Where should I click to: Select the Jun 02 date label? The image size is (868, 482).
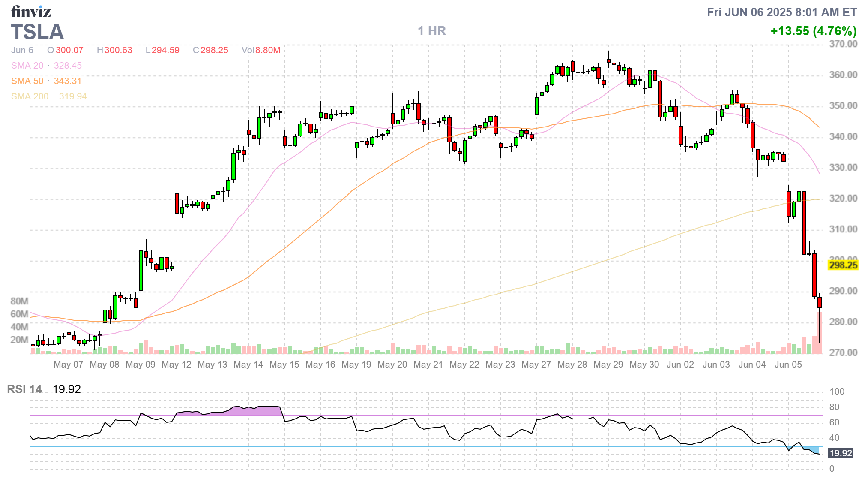tap(680, 365)
